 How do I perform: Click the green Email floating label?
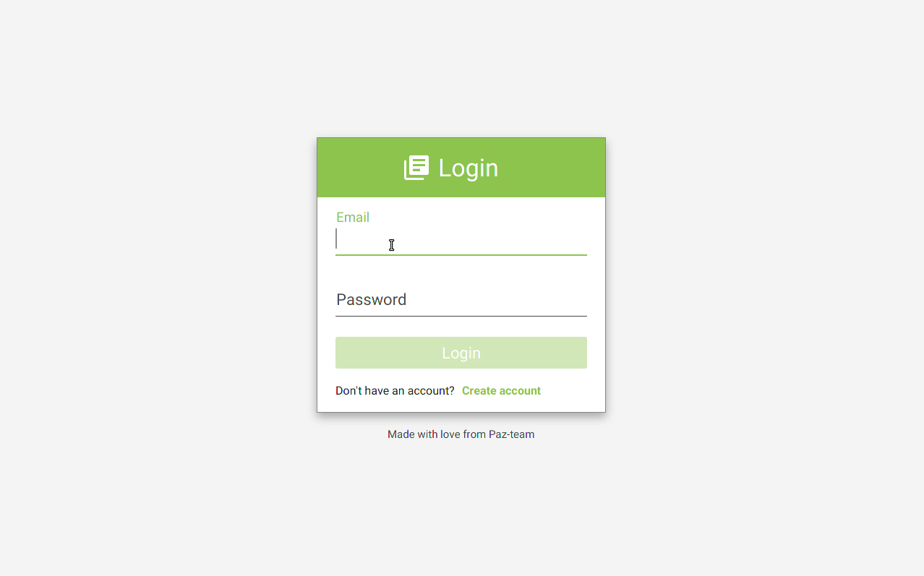click(353, 218)
